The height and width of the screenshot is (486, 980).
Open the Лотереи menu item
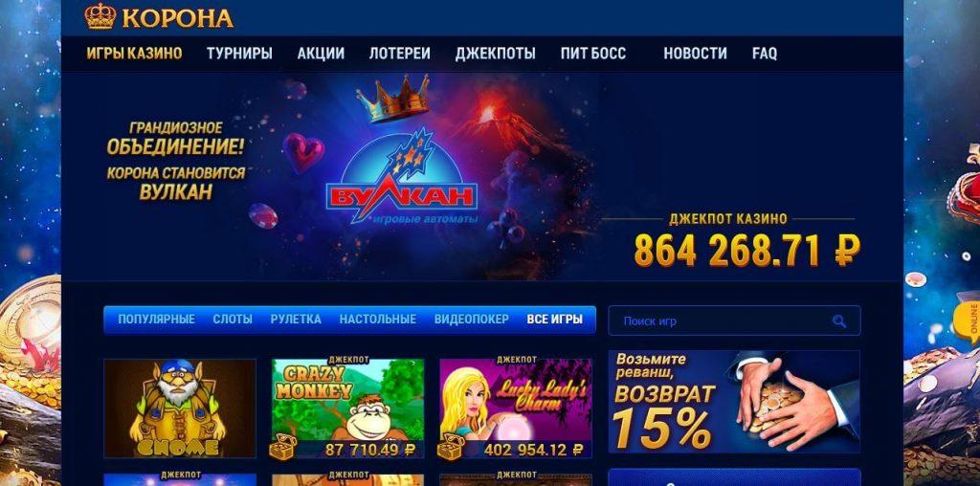[399, 54]
